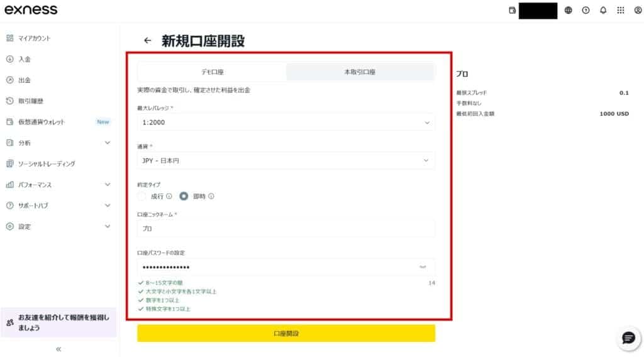Open the help question mark icon

click(586, 10)
